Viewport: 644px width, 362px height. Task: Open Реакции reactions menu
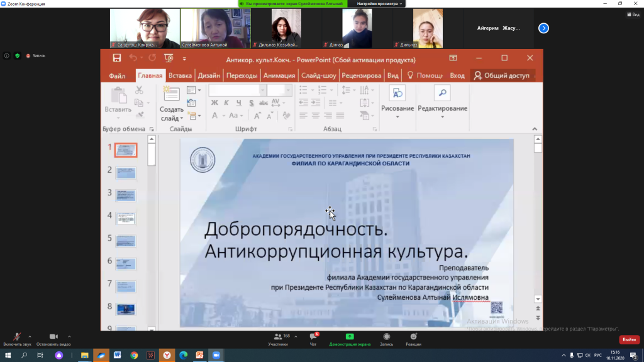(413, 337)
